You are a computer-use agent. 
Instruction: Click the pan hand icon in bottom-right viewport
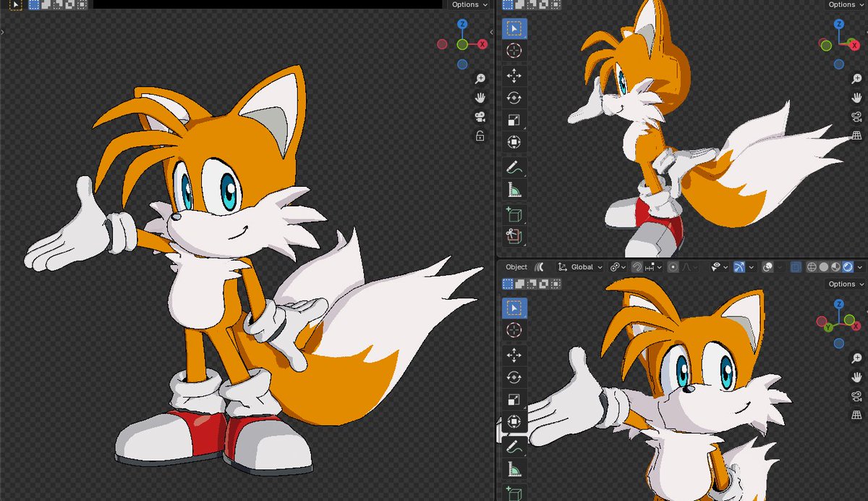(856, 377)
